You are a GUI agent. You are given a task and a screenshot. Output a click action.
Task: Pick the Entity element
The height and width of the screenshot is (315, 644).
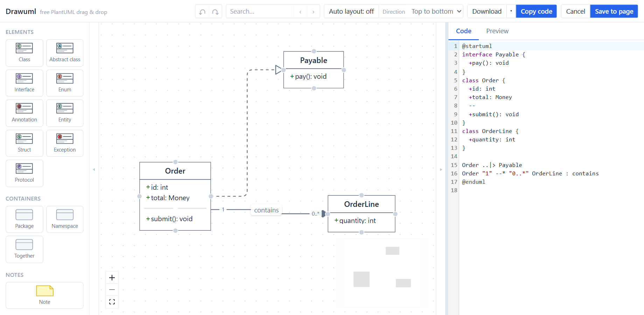(x=65, y=113)
